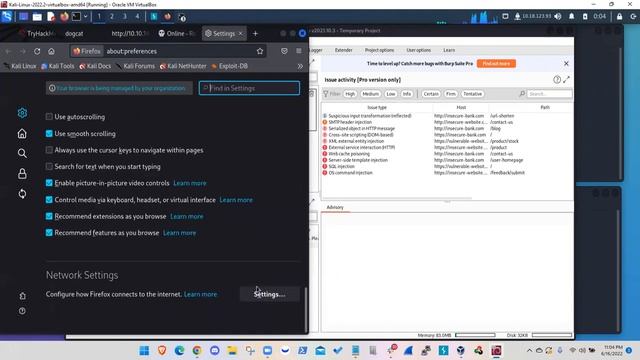This screenshot has width=640, height=360.
Task: Select SQL injection issue row
Action: point(447,167)
